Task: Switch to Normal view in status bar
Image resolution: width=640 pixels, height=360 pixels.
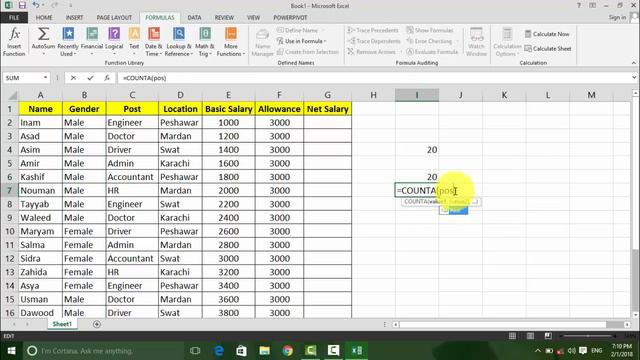Action: [x=512, y=336]
